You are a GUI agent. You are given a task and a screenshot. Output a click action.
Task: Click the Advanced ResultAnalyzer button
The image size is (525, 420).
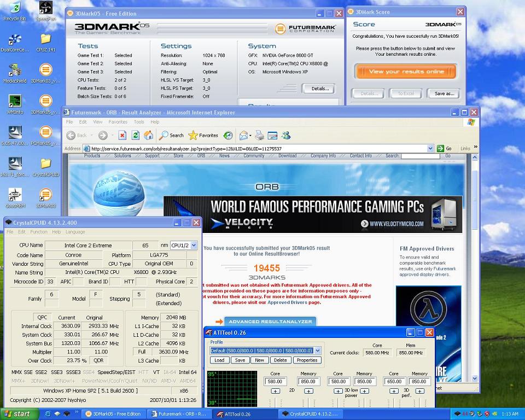[270, 322]
